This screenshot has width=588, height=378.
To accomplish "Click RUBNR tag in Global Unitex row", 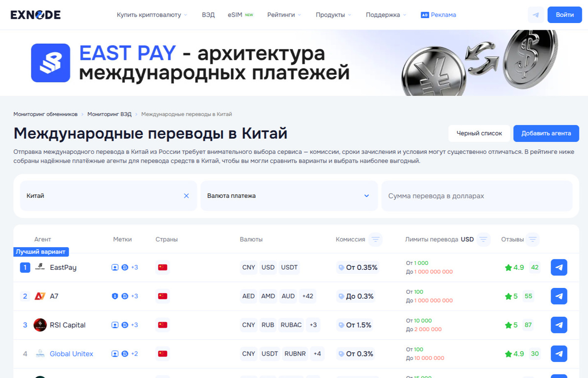I will pos(295,354).
